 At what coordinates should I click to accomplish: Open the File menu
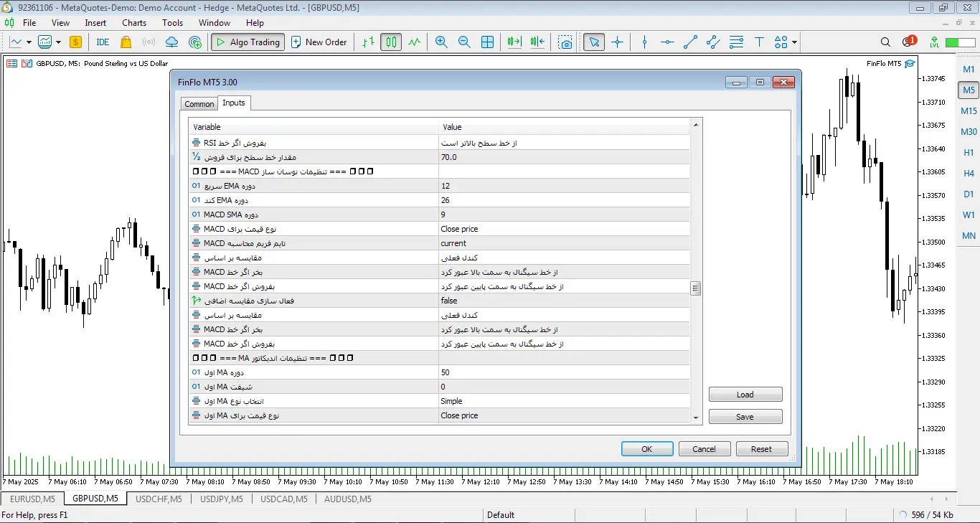click(29, 23)
